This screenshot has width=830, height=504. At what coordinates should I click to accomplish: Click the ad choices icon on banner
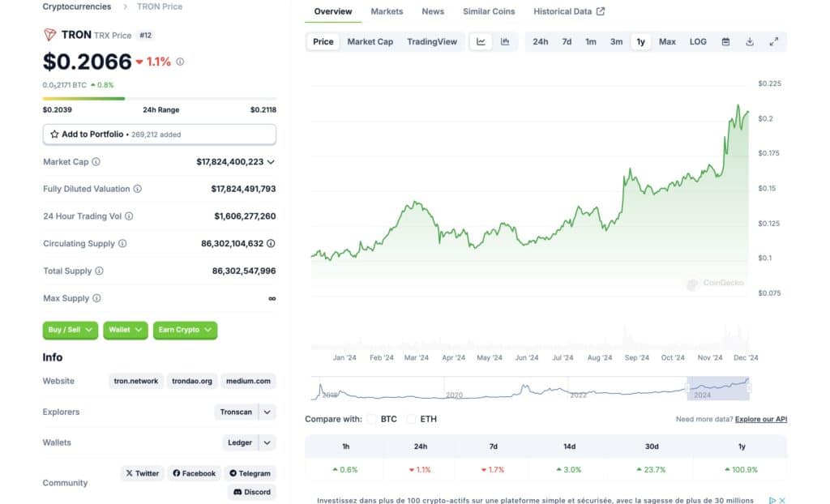772,500
